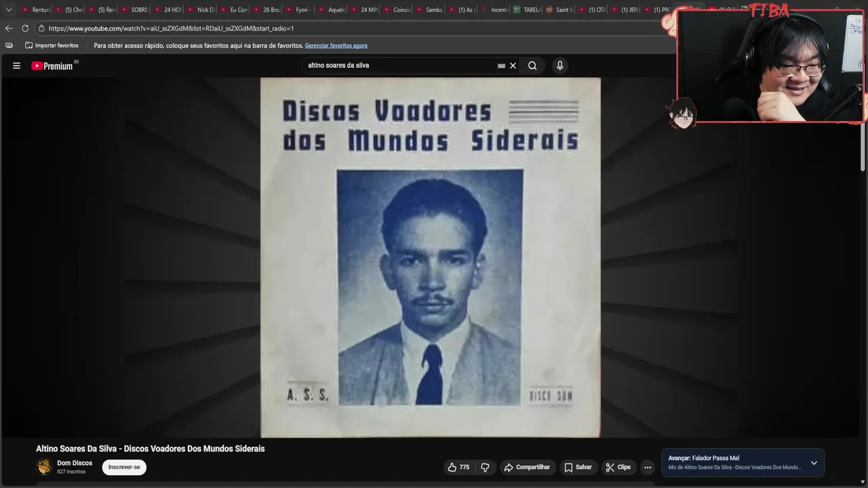Open more actions three-dot menu
The width and height of the screenshot is (868, 488).
click(x=648, y=467)
